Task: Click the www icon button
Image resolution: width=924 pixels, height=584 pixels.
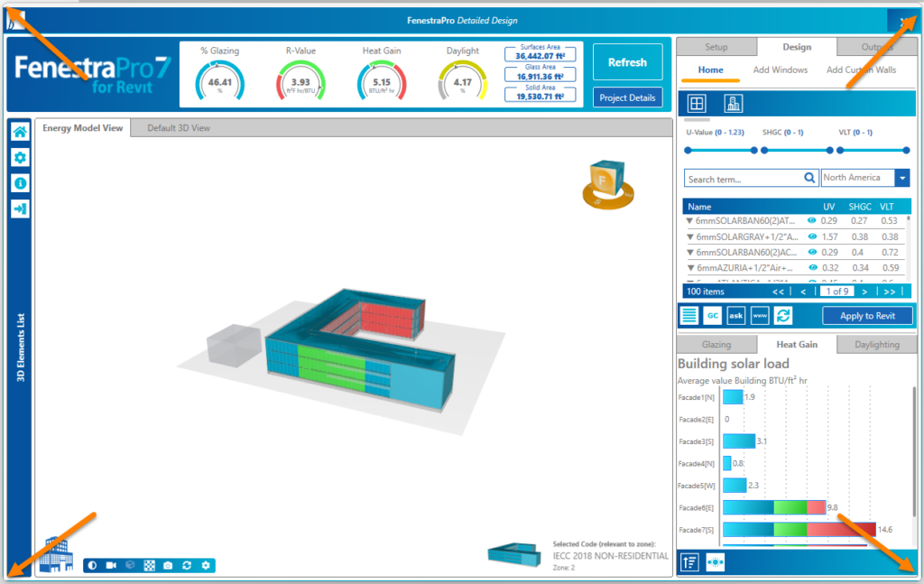Action: (x=760, y=315)
